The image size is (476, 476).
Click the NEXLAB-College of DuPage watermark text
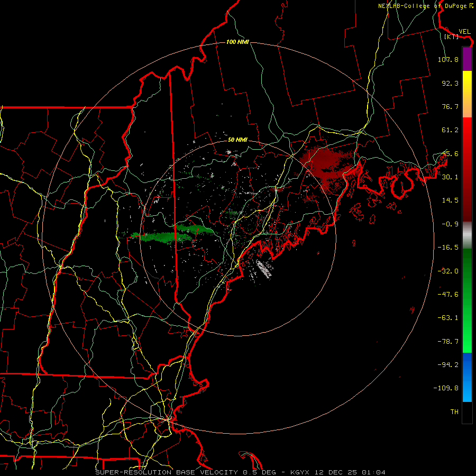coord(425,6)
